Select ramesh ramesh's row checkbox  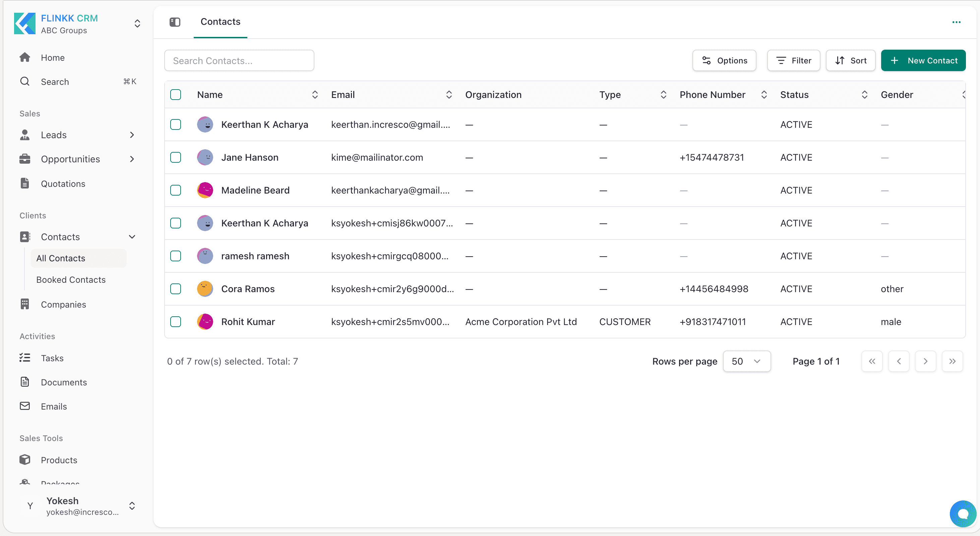[x=176, y=256]
